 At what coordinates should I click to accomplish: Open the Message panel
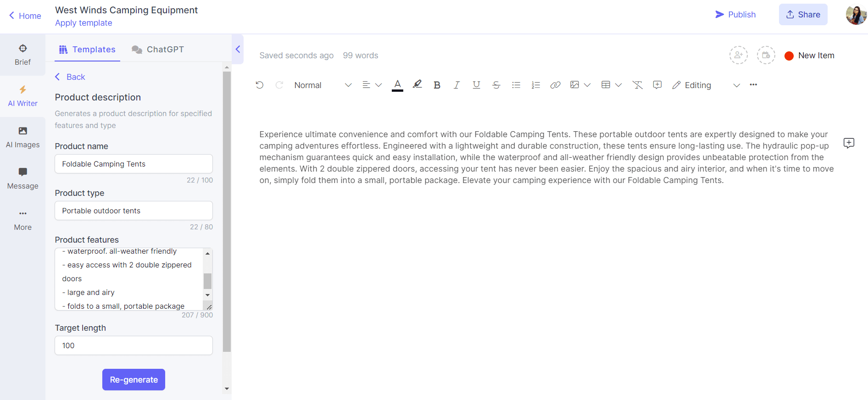pos(22,179)
